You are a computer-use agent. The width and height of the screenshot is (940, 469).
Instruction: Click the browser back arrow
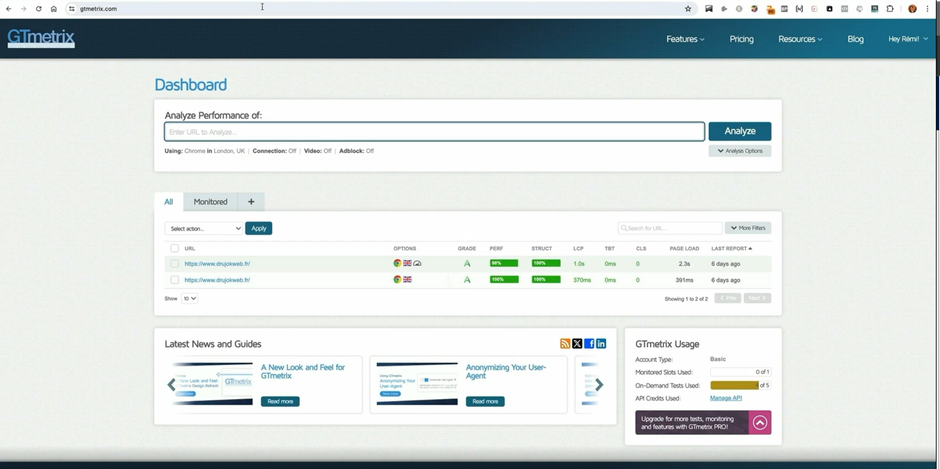pyautogui.click(x=8, y=8)
